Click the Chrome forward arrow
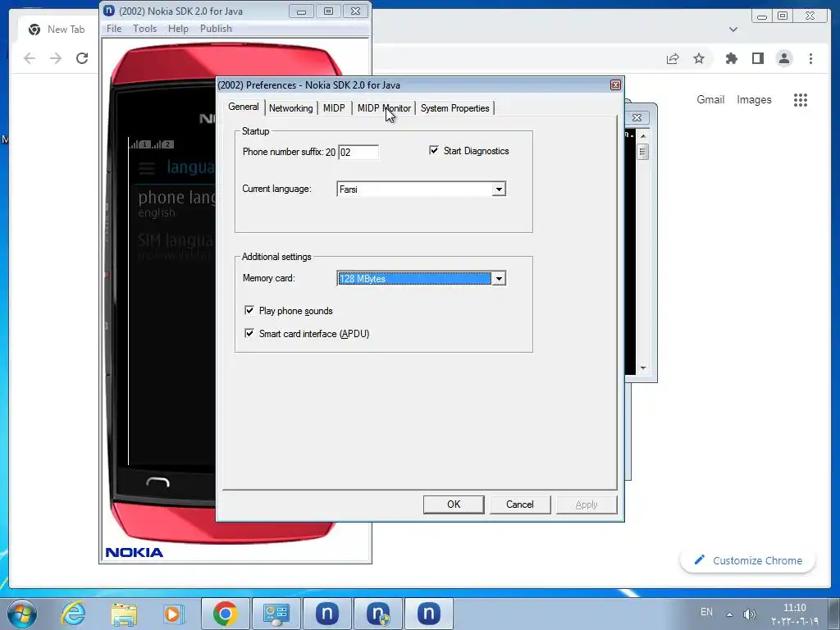840x630 pixels. tap(56, 58)
